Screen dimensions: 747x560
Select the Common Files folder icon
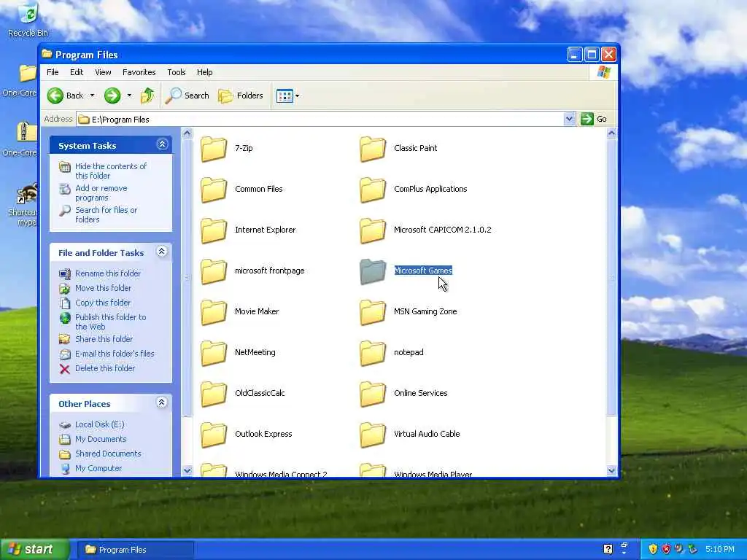click(214, 190)
